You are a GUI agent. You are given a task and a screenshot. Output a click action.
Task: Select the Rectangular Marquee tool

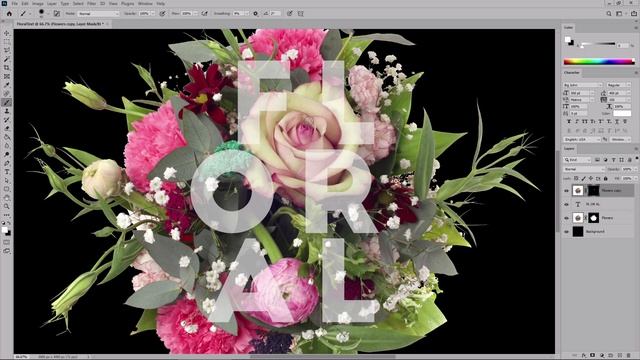pos(7,42)
